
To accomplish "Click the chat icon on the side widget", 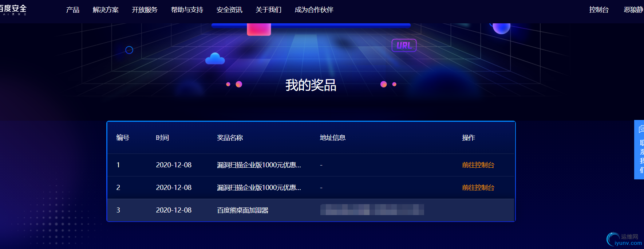I will pyautogui.click(x=641, y=129).
